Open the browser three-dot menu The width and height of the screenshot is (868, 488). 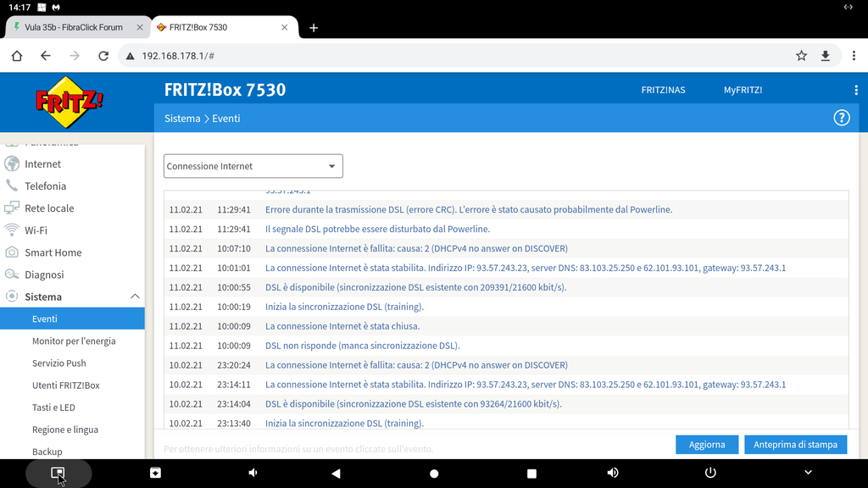854,56
